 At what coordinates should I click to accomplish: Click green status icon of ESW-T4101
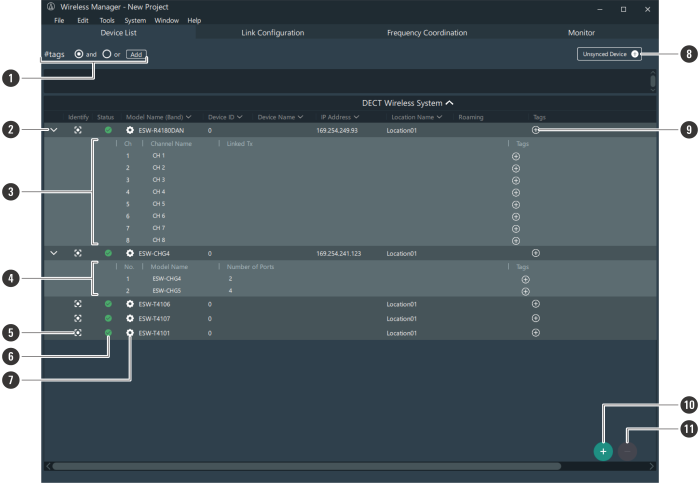coord(108,333)
